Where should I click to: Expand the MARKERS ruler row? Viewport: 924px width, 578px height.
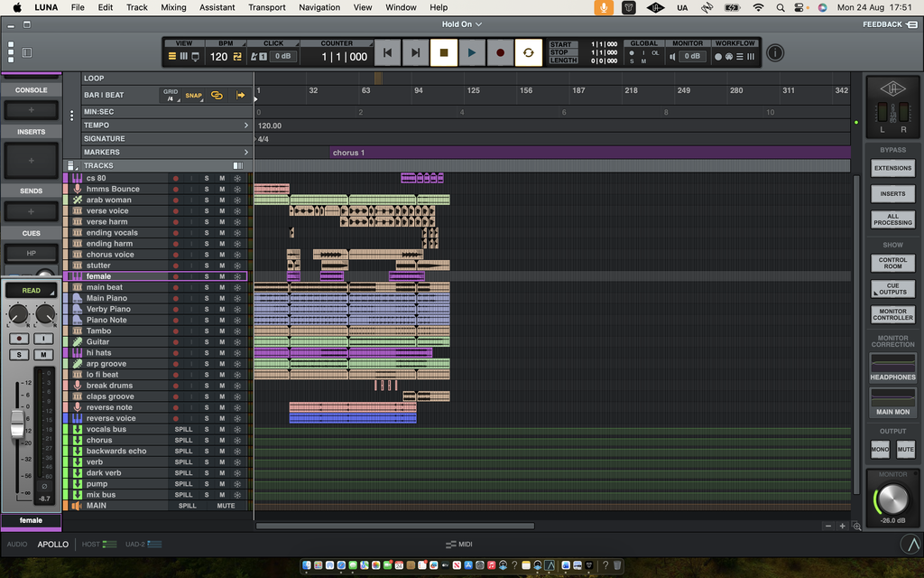(245, 152)
